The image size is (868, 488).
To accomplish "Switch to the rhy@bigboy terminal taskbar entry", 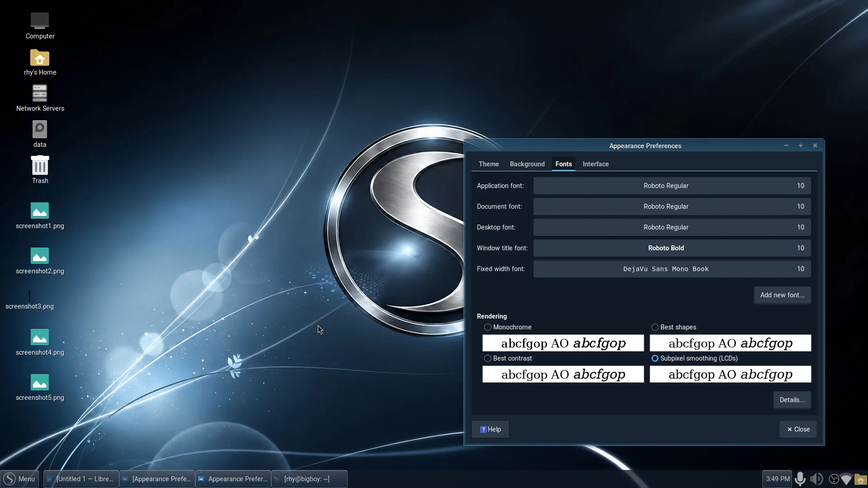I will point(309,479).
